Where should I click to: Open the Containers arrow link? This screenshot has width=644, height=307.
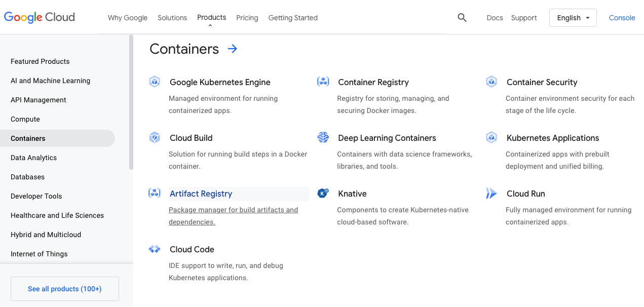coord(232,49)
